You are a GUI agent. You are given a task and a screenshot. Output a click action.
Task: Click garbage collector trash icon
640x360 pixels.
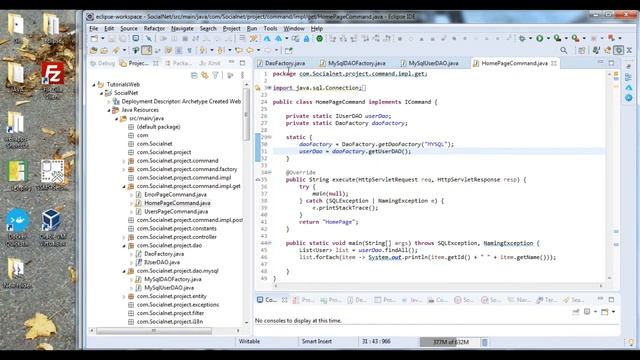tap(484, 342)
